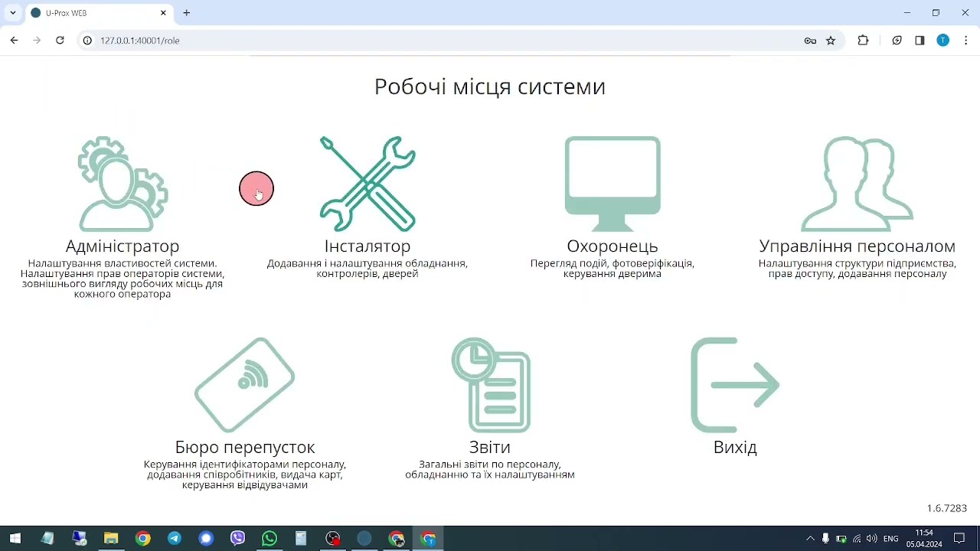The width and height of the screenshot is (980, 551).
Task: Open File Explorer from the taskbar
Action: (111, 539)
